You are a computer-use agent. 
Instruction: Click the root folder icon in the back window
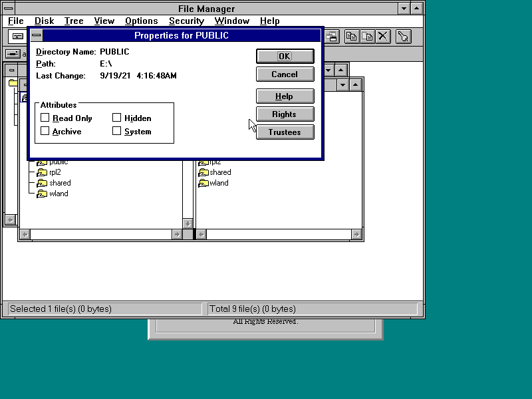(x=13, y=82)
